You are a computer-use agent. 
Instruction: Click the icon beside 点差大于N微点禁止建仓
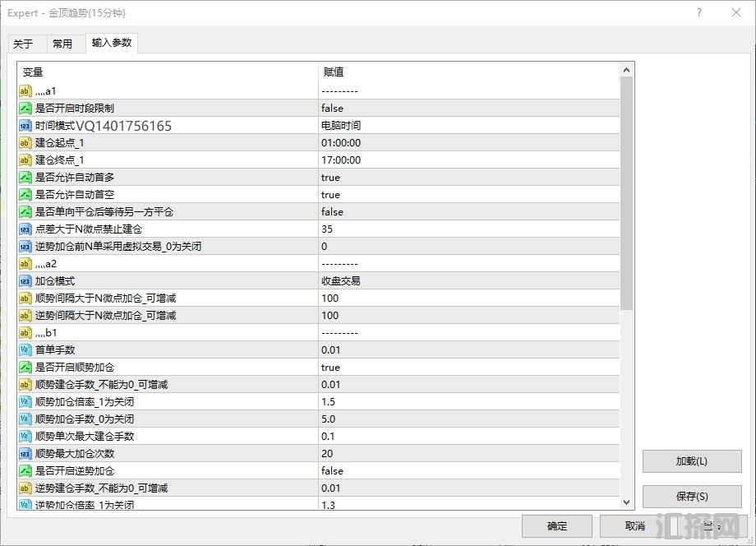point(25,229)
